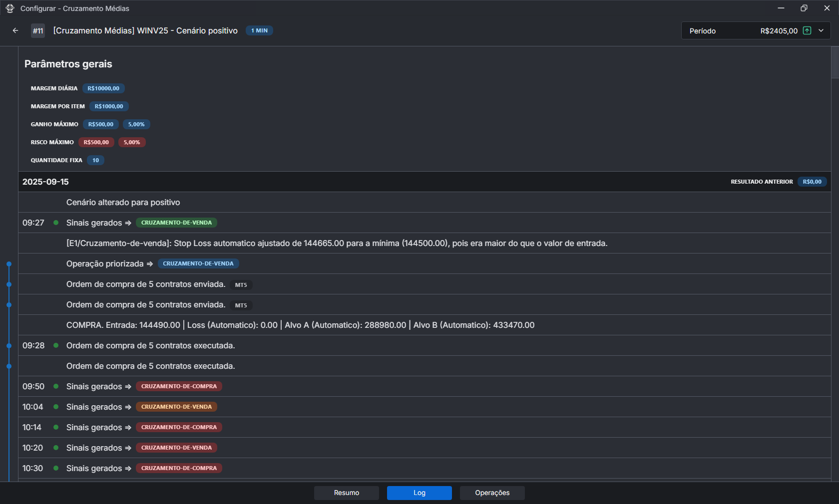
Task: Click the blue CRUZAMENTO-DE-VENDA priority tag
Action: coord(198,263)
